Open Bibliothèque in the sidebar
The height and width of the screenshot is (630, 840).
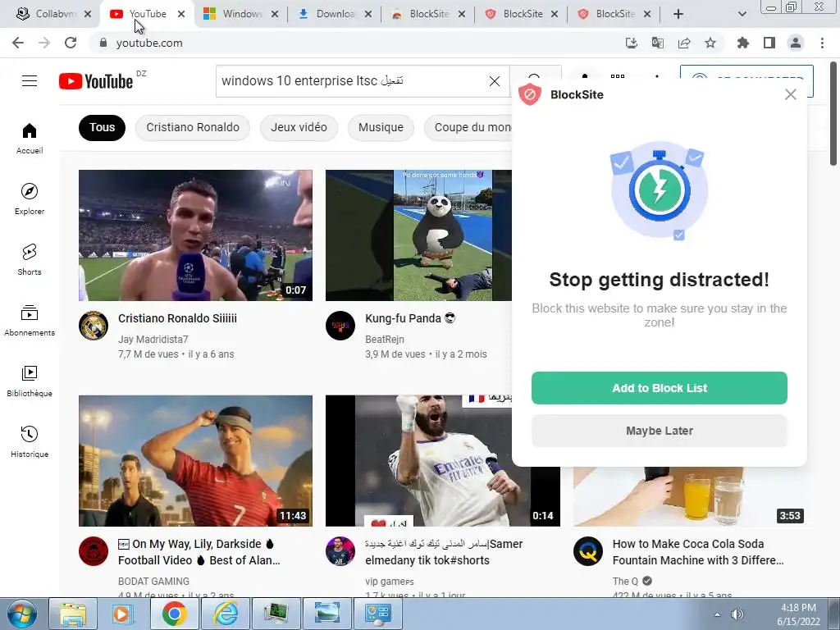(30, 381)
